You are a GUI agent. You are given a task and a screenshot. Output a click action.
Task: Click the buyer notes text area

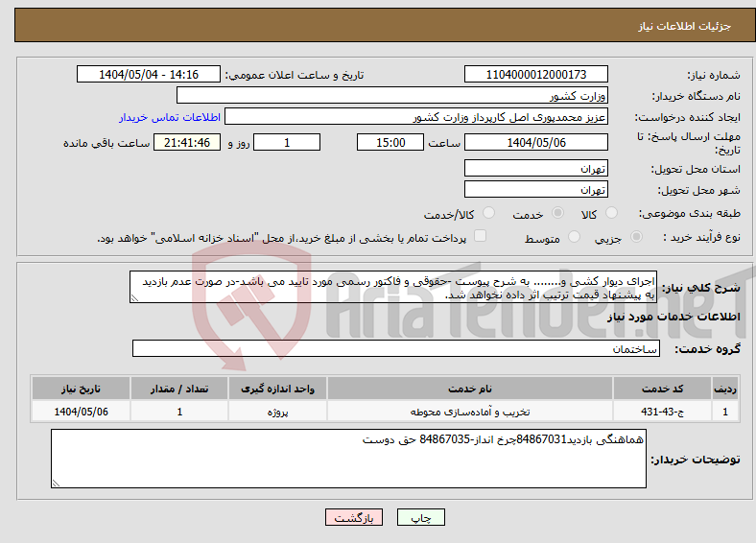pyautogui.click(x=348, y=459)
